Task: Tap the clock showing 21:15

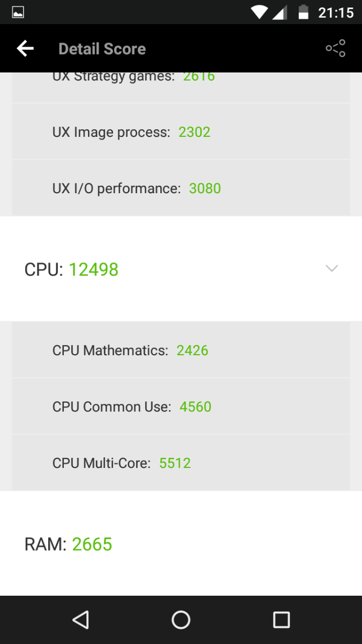Action: tap(336, 12)
